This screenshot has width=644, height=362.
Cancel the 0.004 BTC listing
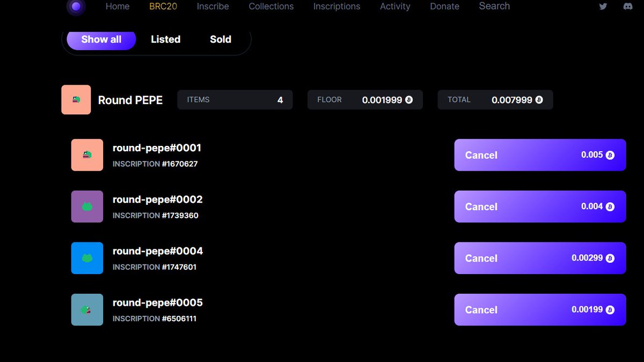540,206
